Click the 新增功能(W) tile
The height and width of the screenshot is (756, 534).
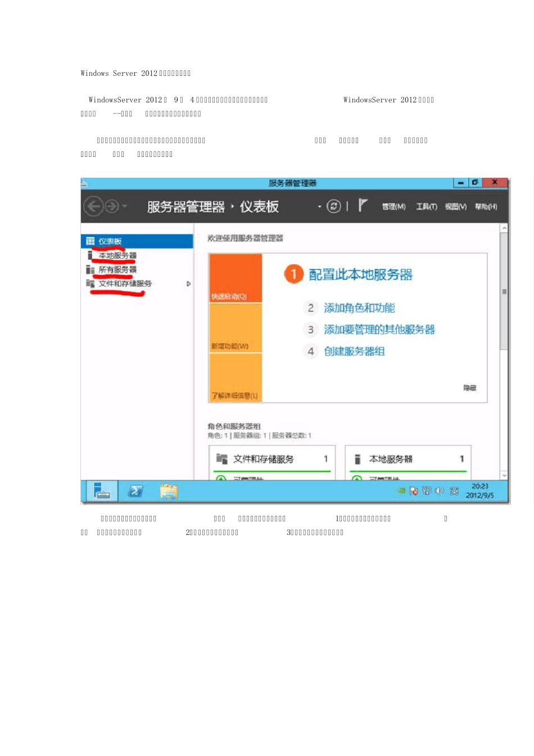tap(236, 328)
